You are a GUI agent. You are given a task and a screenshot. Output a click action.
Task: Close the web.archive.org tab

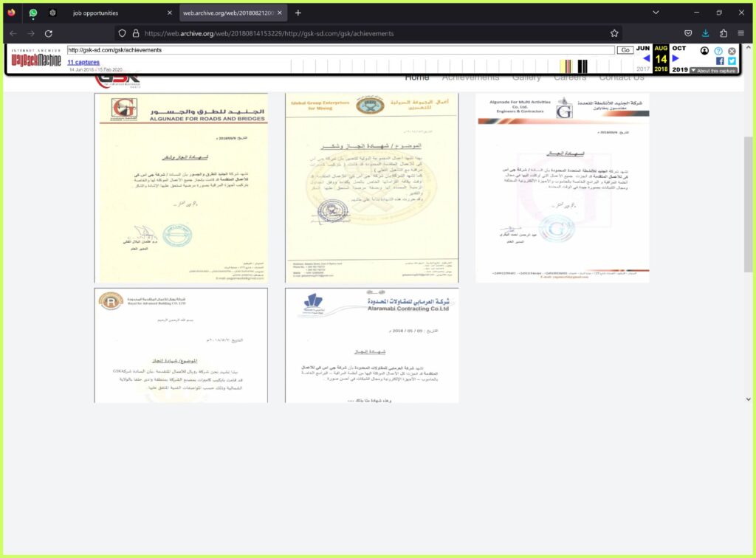[280, 13]
